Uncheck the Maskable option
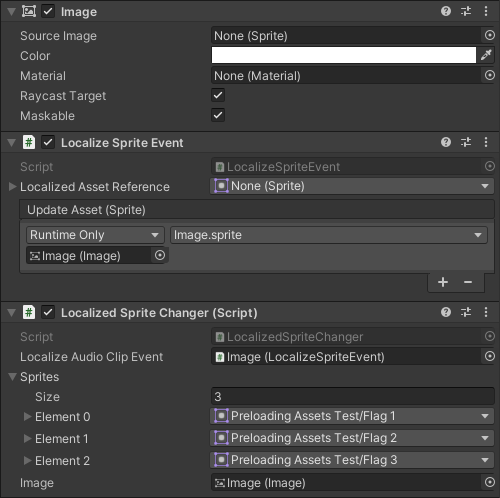Image resolution: width=500 pixels, height=498 pixels. 218,115
